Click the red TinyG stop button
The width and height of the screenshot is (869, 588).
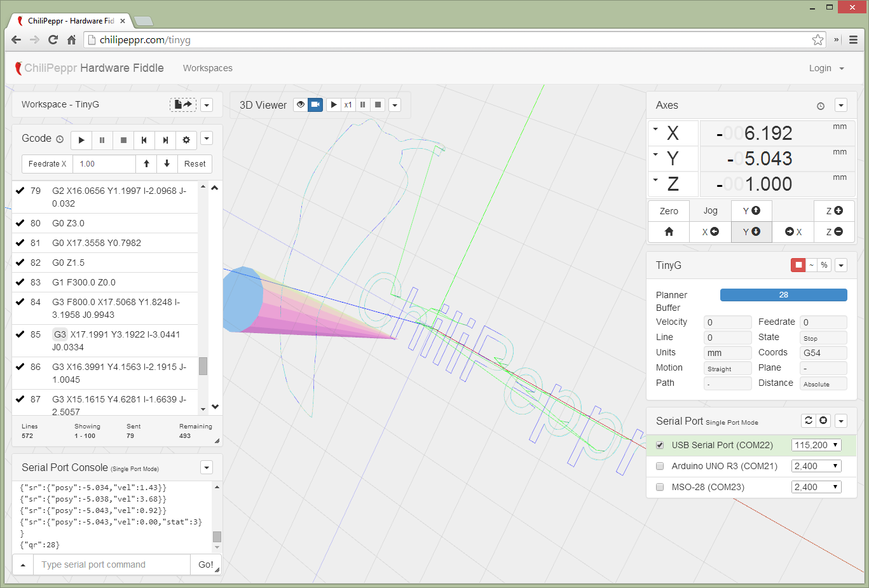(798, 265)
